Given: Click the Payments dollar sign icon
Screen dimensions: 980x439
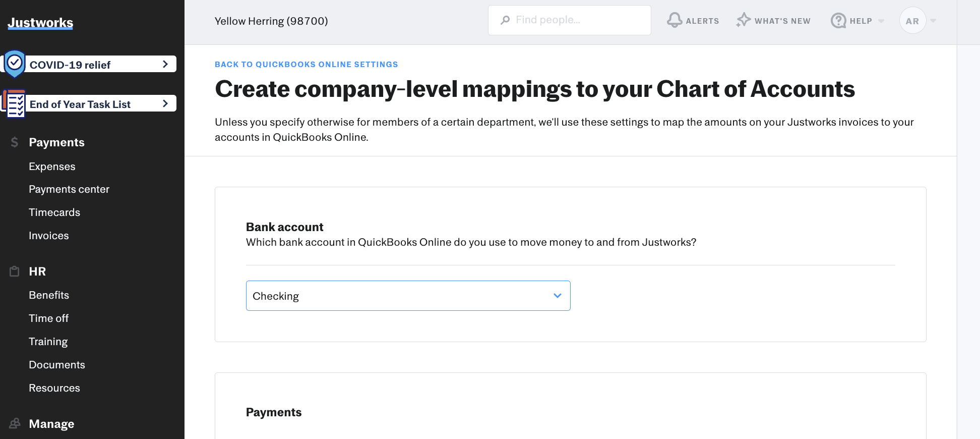Looking at the screenshot, I should [15, 142].
